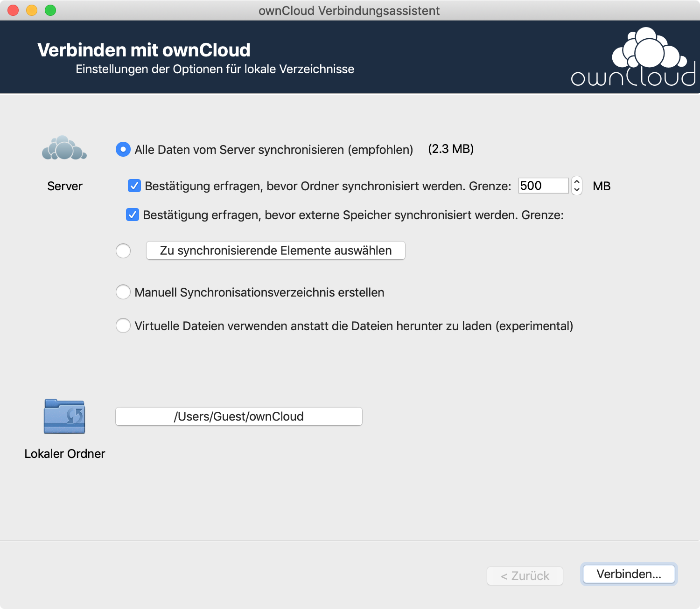Open 'Zu synchronisierende Elemente auswählen' dialog button
700x609 pixels.
pos(276,250)
